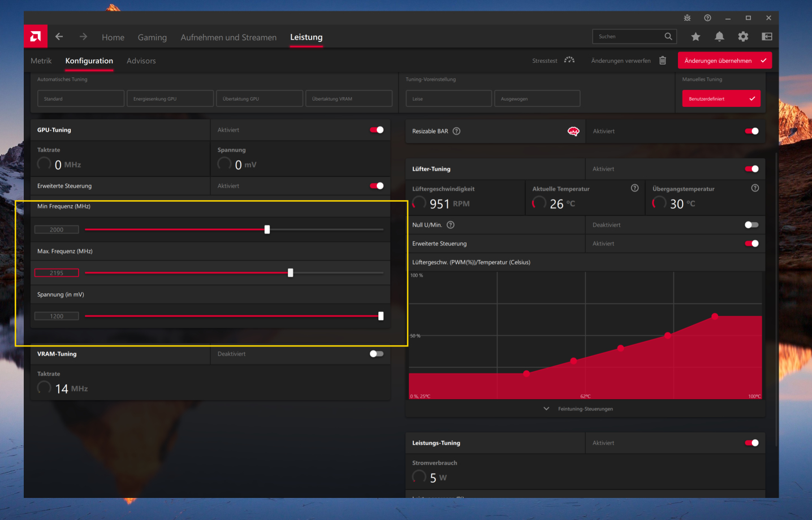
Task: Select the Standard tuning preset
Action: coord(81,98)
